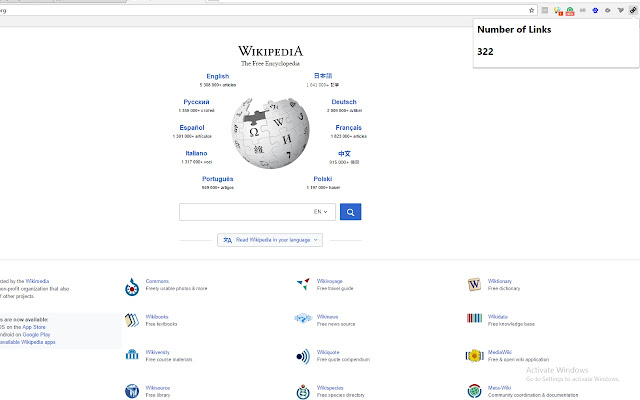The image size is (640, 400).
Task: Click the Wikibooks logo icon
Action: coord(132,320)
